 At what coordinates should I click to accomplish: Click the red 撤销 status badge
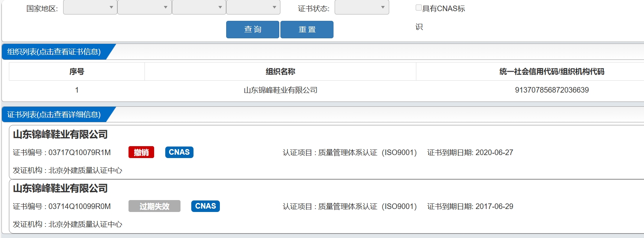(x=141, y=152)
